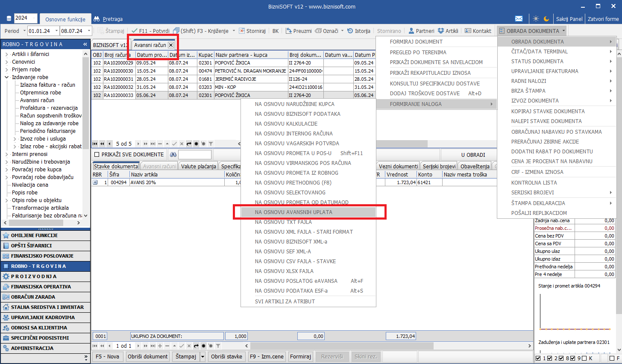622x364 pixels.
Task: Click the Obriši dokument button
Action: click(148, 356)
